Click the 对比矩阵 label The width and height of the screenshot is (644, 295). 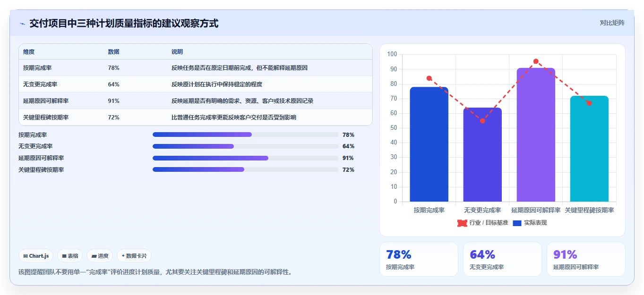[x=612, y=23]
